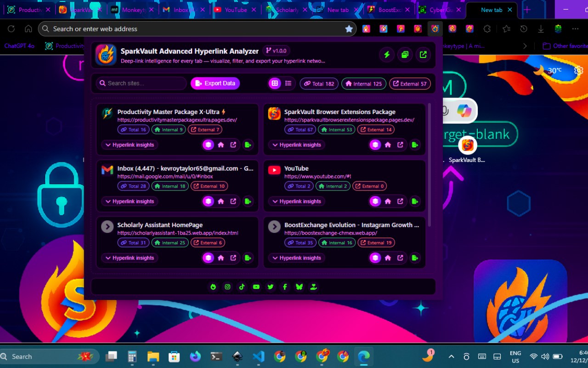Click the Internal 125 summary badge
Viewport: 588px width, 368px height.
pyautogui.click(x=364, y=84)
